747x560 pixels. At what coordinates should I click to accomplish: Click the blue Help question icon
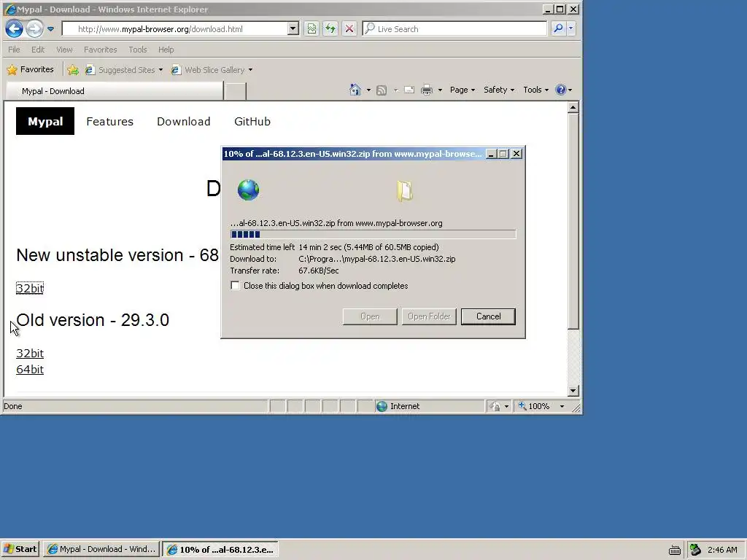click(561, 90)
